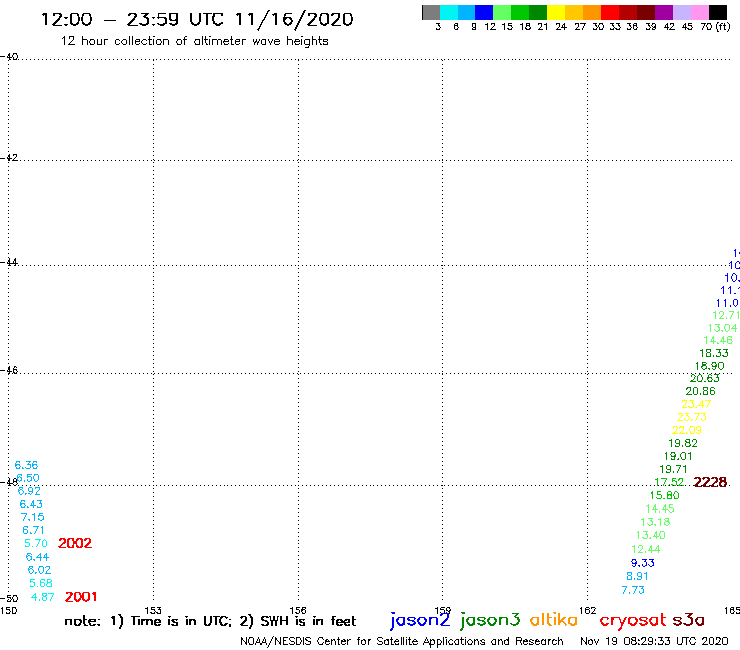
Task: Click wave height value 6.50
Action: coord(28,478)
